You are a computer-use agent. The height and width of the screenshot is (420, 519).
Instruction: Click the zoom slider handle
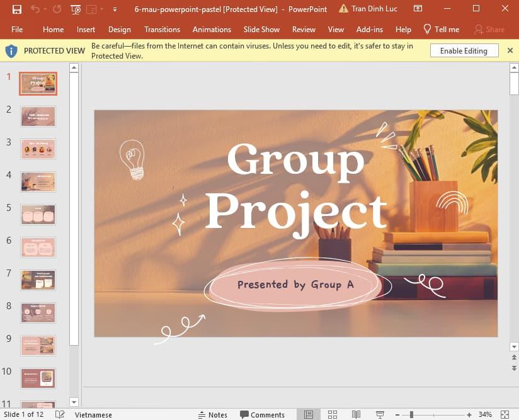[x=411, y=414]
